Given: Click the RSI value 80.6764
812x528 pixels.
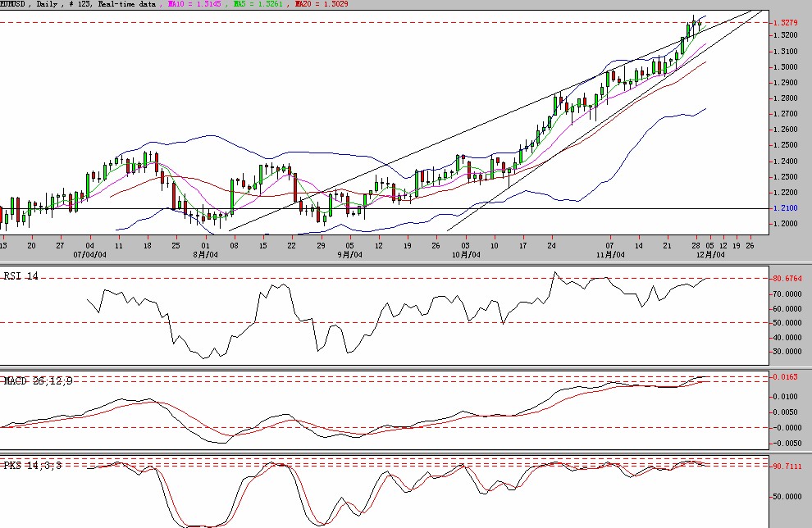Looking at the screenshot, I should click(787, 279).
